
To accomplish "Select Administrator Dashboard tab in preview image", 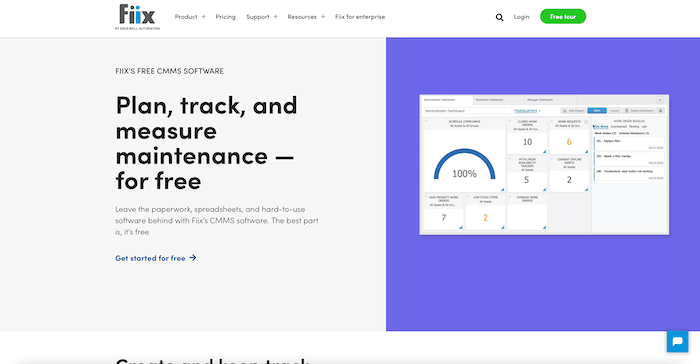I will [446, 100].
